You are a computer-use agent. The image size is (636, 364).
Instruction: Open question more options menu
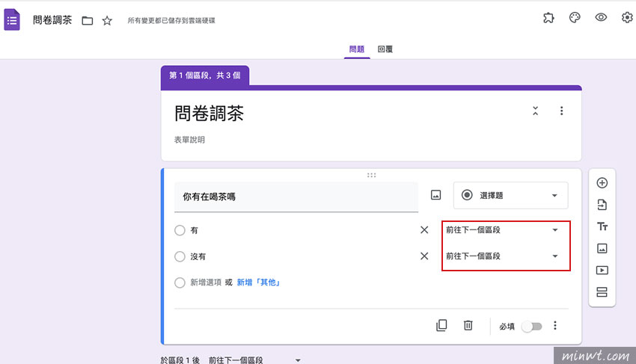(555, 325)
